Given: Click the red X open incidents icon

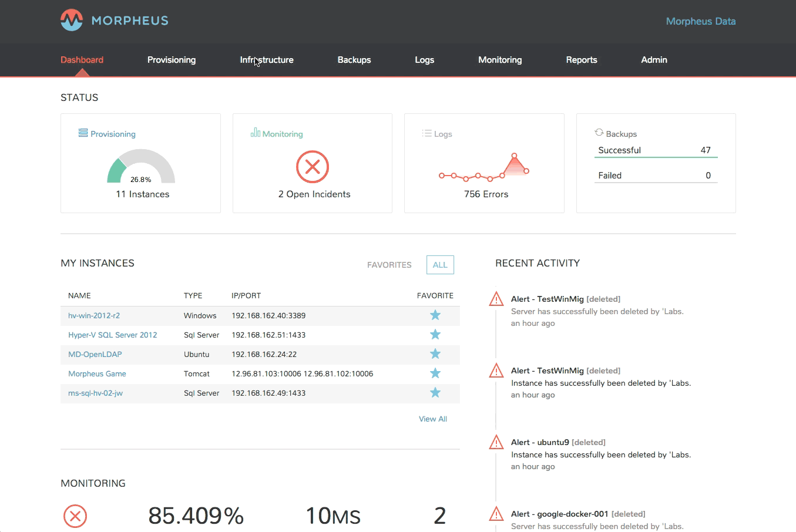Looking at the screenshot, I should pyautogui.click(x=313, y=167).
